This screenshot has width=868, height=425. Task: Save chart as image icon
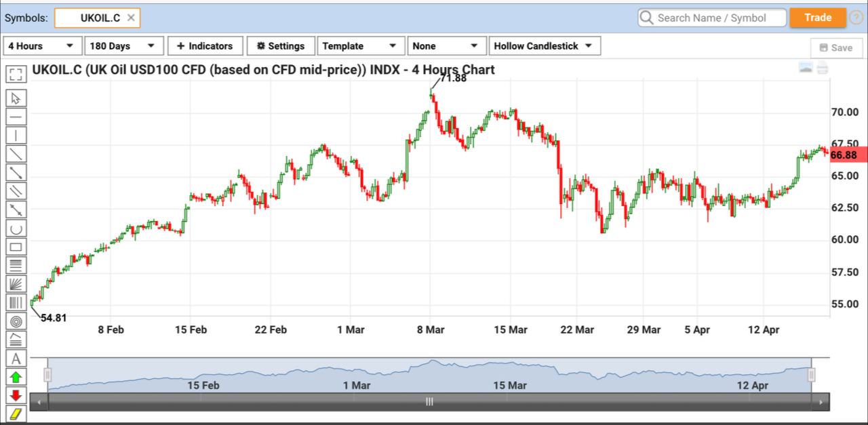coord(806,68)
